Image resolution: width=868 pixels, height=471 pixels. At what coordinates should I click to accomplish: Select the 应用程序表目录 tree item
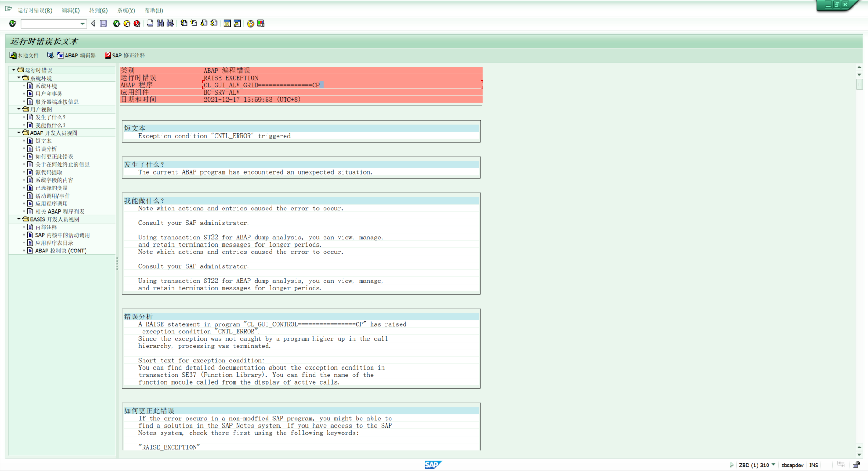click(54, 243)
